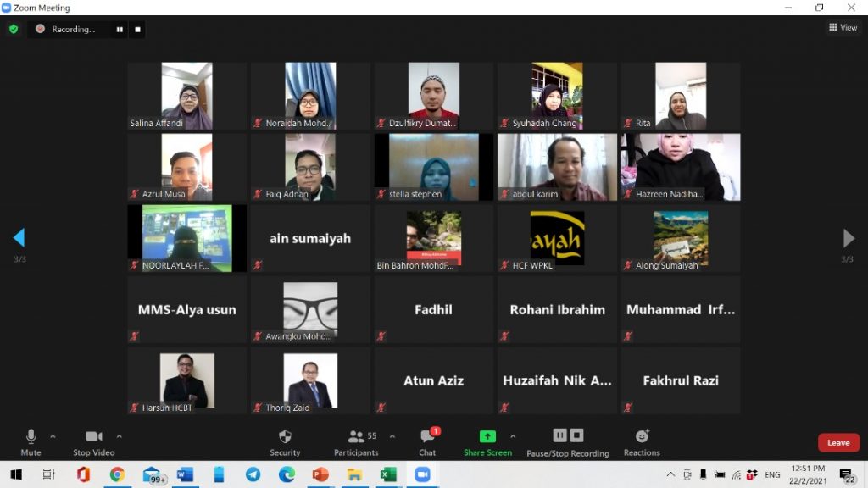Image resolution: width=868 pixels, height=488 pixels.
Task: Open the Reactions emoji menu
Action: 642,441
